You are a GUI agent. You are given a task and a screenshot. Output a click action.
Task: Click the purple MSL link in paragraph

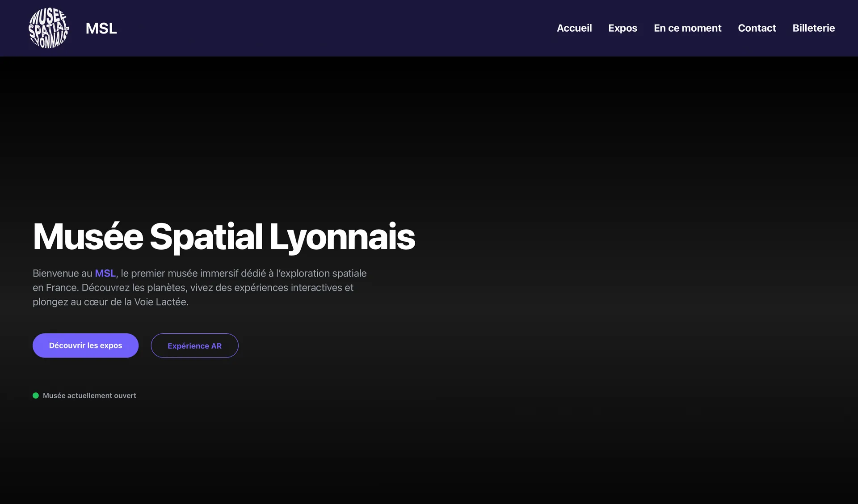point(105,273)
